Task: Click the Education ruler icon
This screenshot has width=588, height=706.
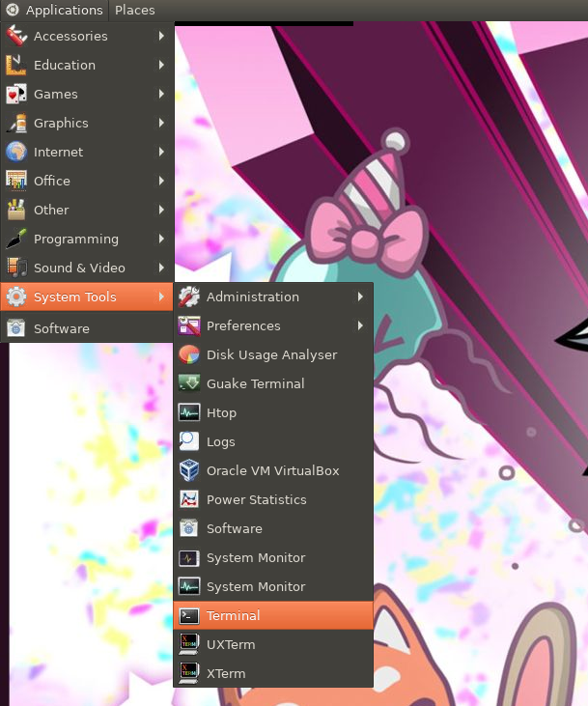Action: pos(16,65)
